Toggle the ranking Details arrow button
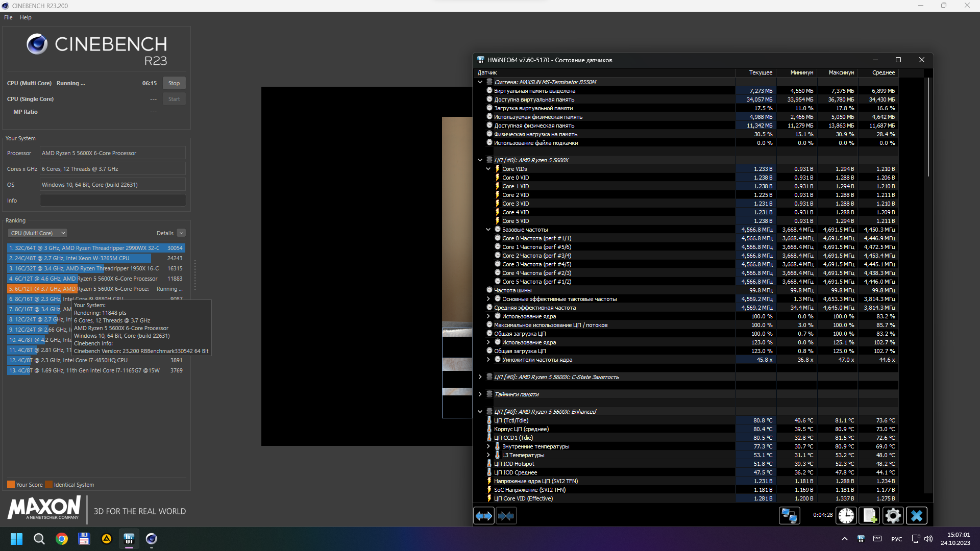980x551 pixels. (x=181, y=233)
